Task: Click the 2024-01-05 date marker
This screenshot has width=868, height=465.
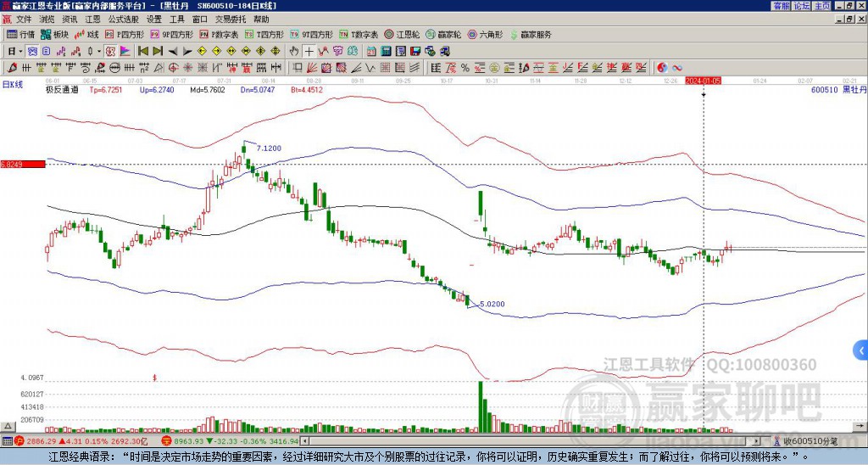Action: tap(703, 81)
